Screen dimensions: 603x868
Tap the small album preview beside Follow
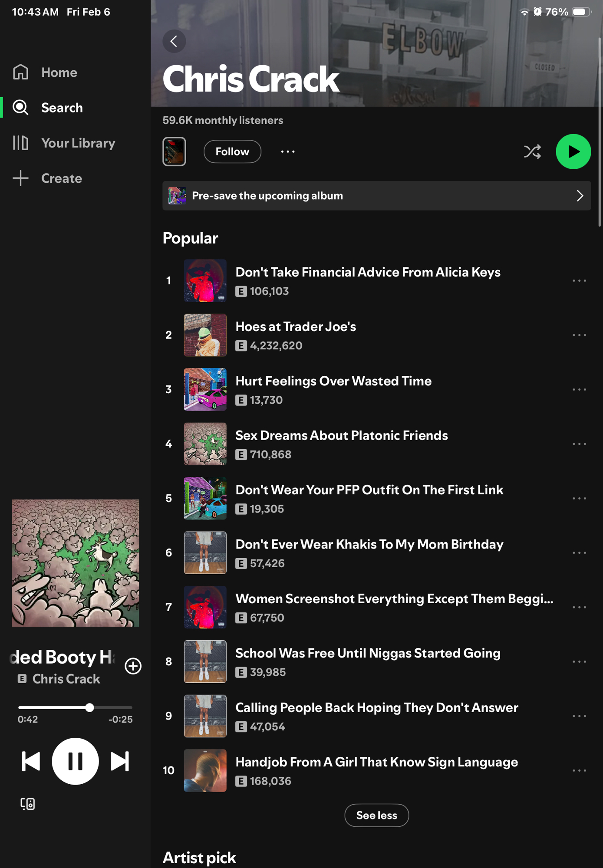tap(174, 151)
